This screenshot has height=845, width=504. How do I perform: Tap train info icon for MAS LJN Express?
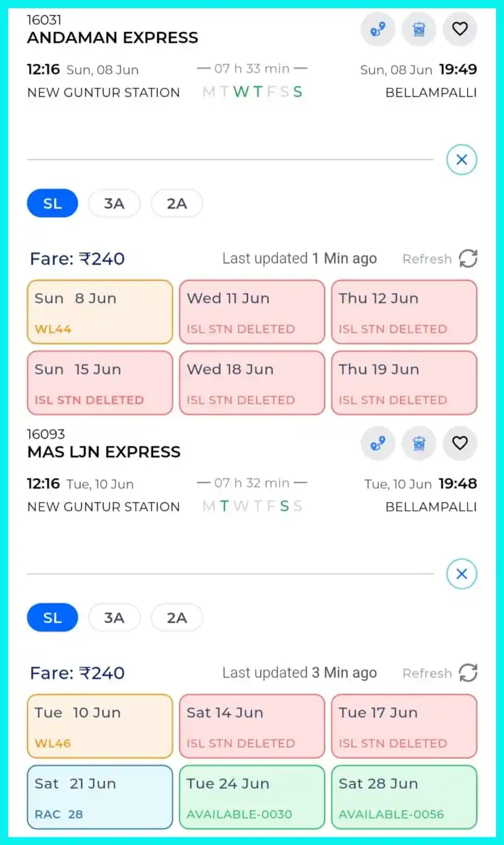pos(419,443)
